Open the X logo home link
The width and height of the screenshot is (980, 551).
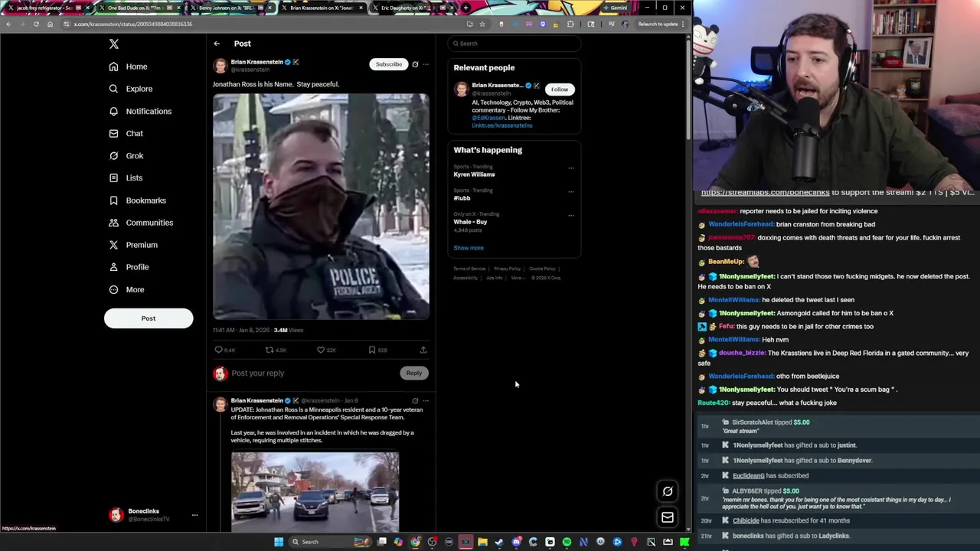113,44
